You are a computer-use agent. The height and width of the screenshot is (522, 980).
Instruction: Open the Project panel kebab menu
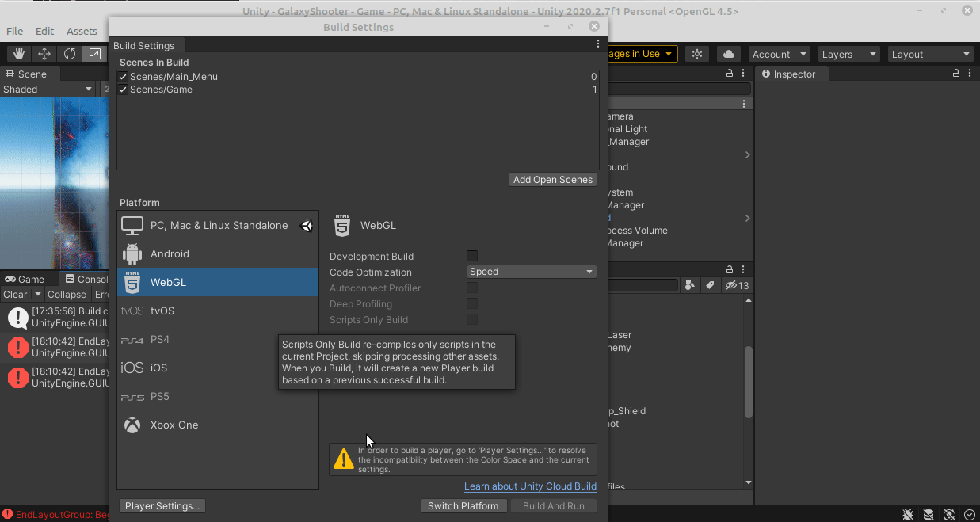tap(744, 269)
